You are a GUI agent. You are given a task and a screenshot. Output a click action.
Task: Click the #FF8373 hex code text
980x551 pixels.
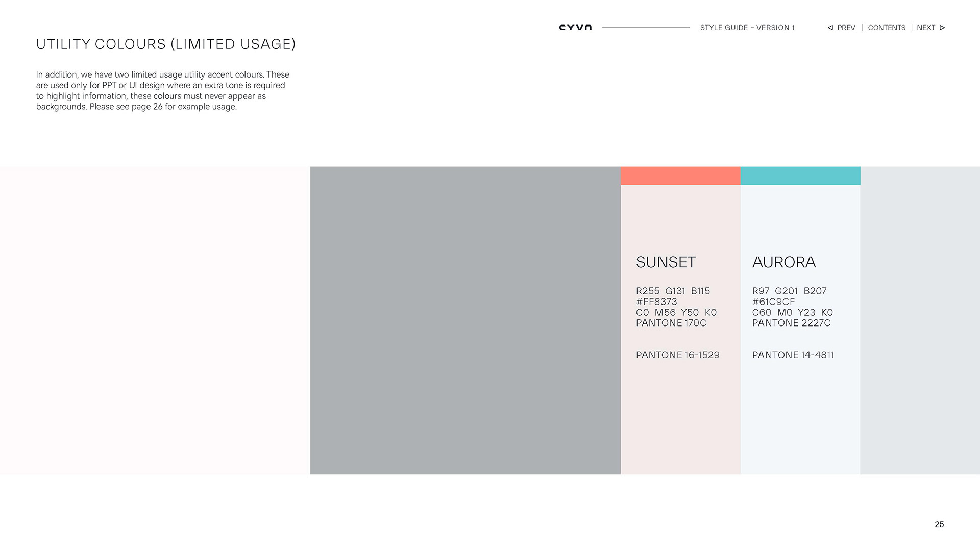[656, 302]
